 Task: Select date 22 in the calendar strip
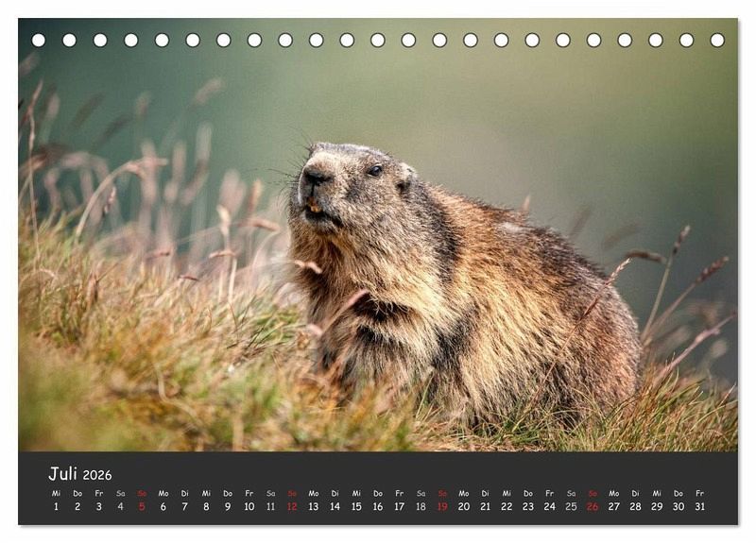pyautogui.click(x=507, y=506)
